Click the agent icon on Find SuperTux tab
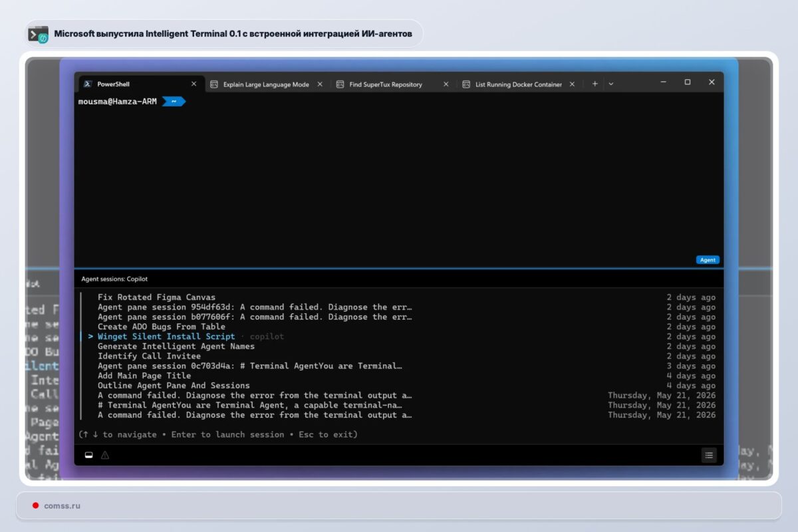The height and width of the screenshot is (532, 798). pyautogui.click(x=340, y=84)
